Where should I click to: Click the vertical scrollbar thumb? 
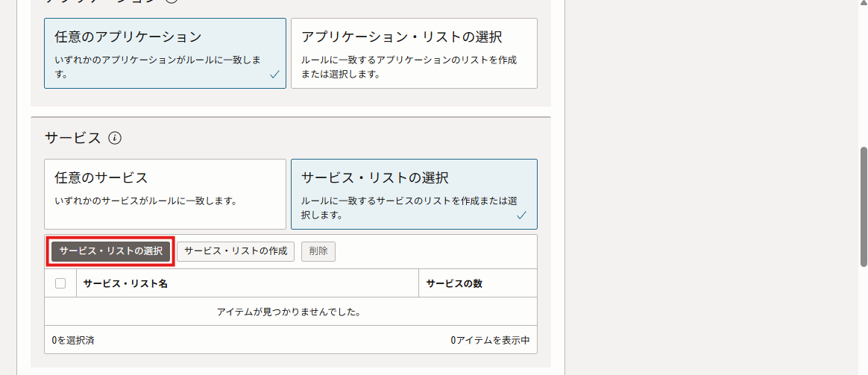coord(864,206)
